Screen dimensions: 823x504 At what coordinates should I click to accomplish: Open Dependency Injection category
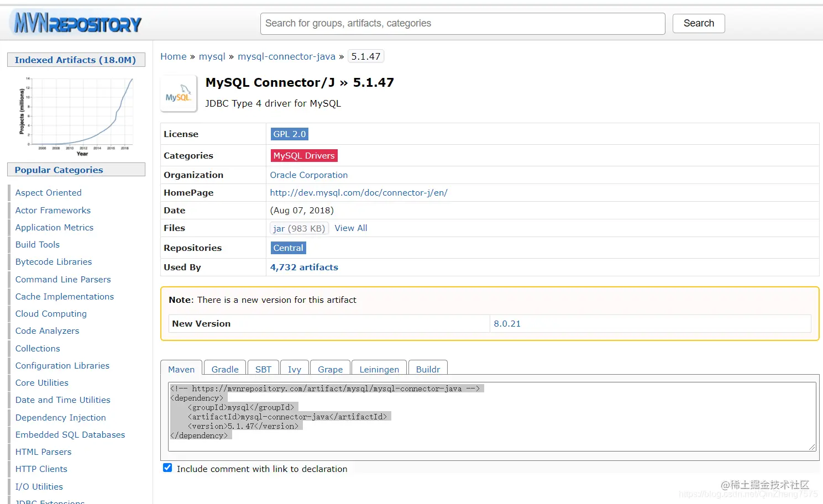point(61,417)
